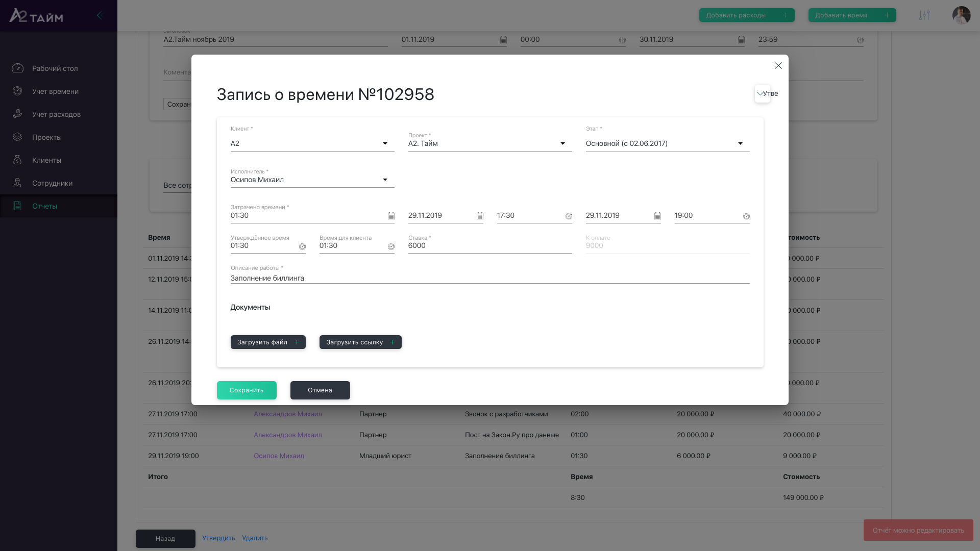Go to Проекты in sidebar
The image size is (980, 551).
(46, 137)
